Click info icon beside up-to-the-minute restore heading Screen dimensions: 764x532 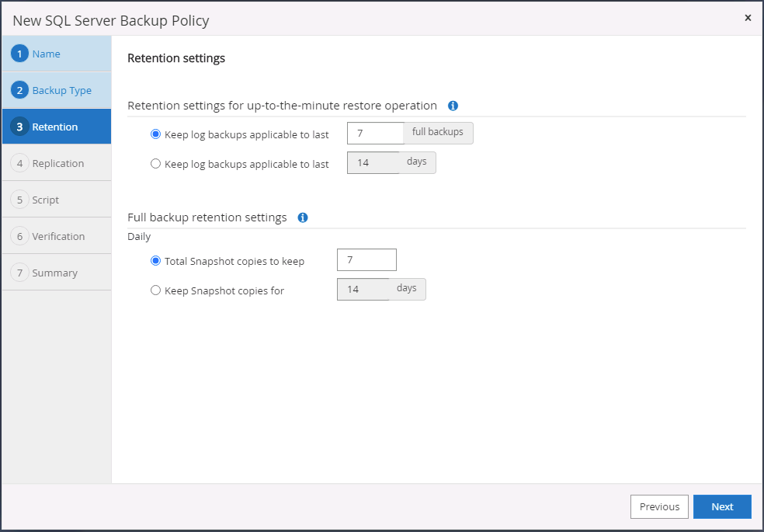[x=453, y=106]
